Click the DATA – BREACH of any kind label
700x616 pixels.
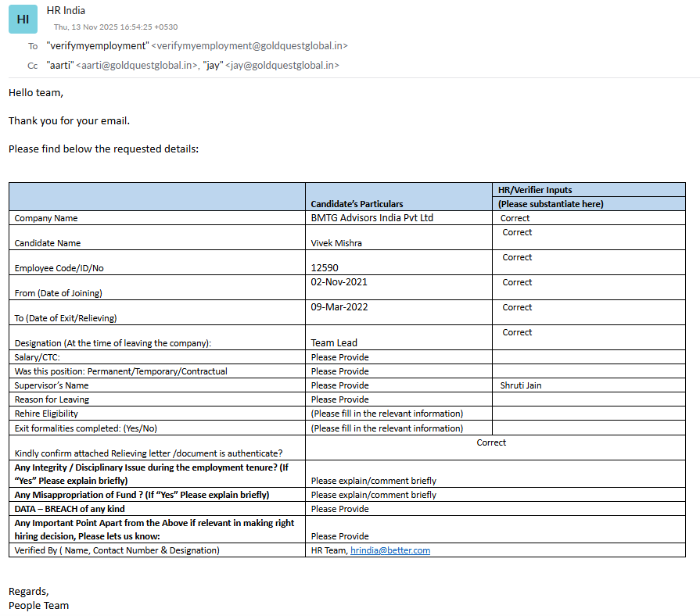pos(70,509)
